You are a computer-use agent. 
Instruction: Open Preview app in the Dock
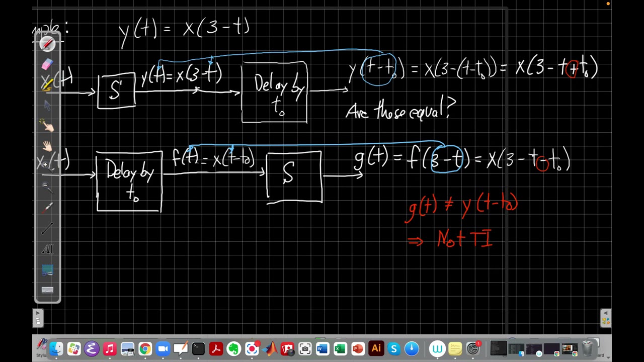(x=127, y=348)
